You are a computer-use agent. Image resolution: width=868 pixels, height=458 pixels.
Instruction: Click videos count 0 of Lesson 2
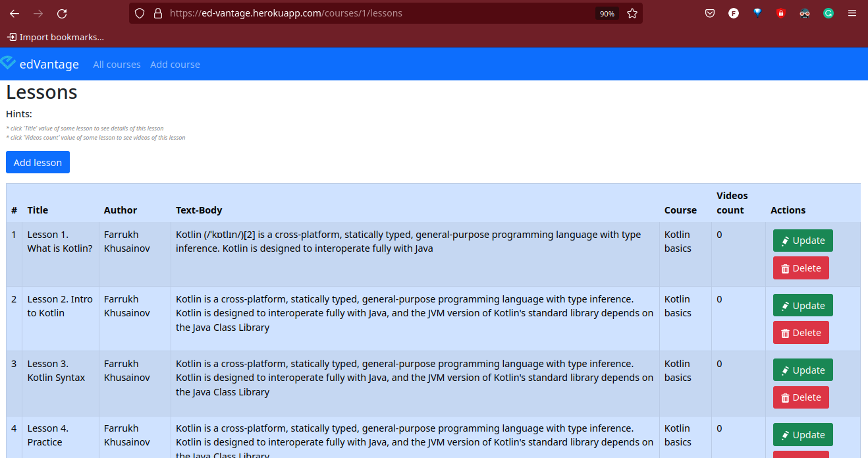[719, 299]
